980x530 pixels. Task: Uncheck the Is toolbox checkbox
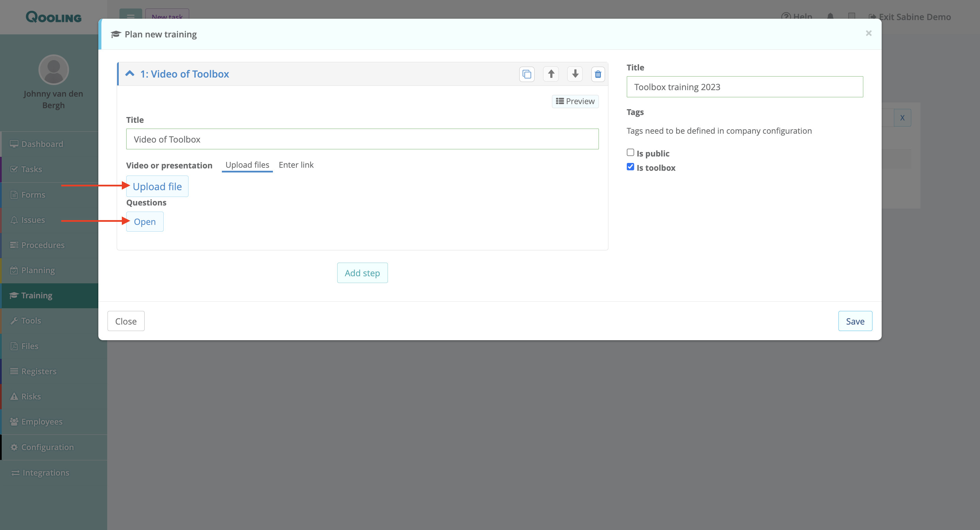click(x=630, y=167)
